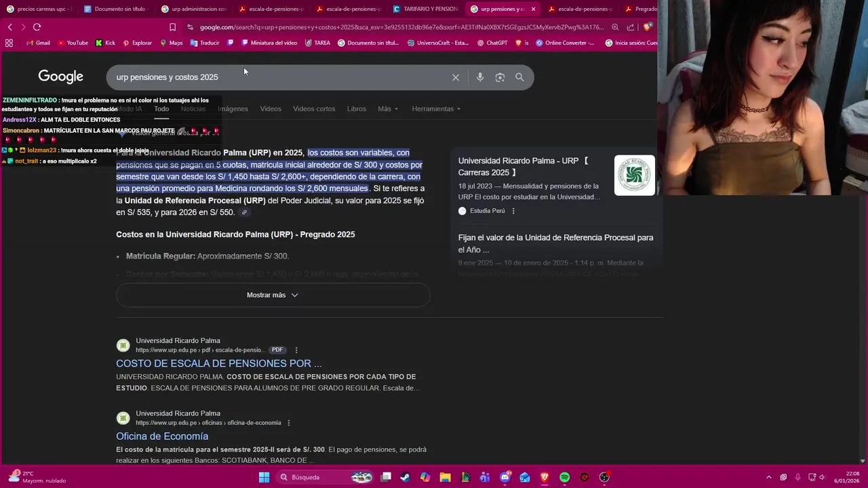Screen dimensions: 868x488
Task: Open the bookmarks bar apps grid icon
Action: pos(9,43)
